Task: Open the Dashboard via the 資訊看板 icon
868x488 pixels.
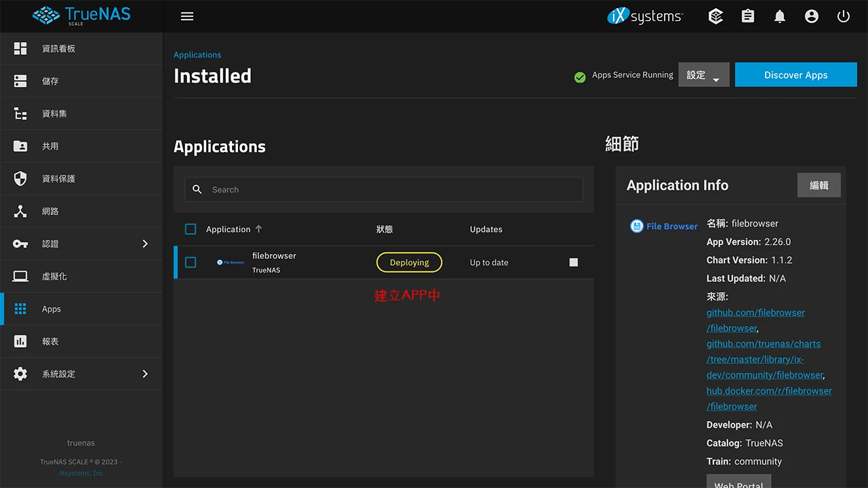Action: (20, 48)
